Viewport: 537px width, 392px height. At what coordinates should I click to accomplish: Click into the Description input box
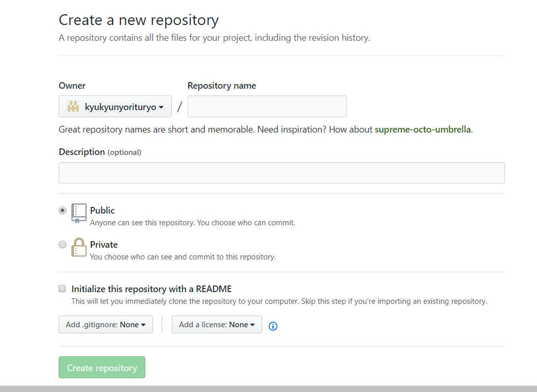click(x=282, y=173)
